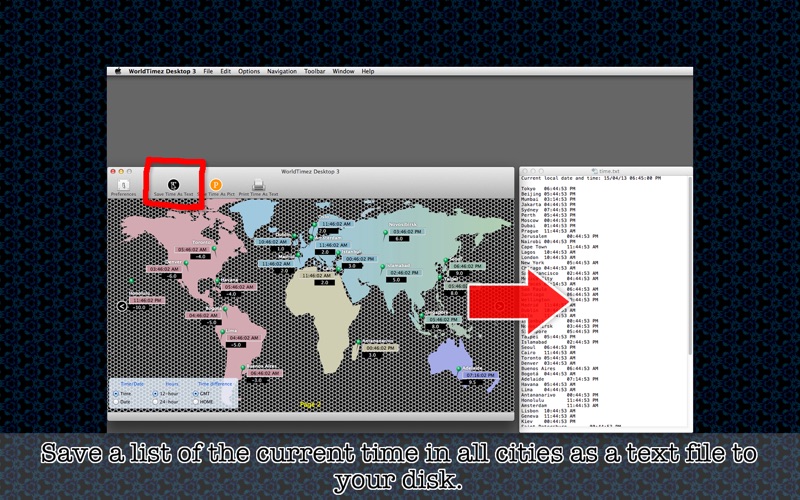Click the Buenos Aires green pin
This screenshot has height=500, width=800.
(243, 367)
